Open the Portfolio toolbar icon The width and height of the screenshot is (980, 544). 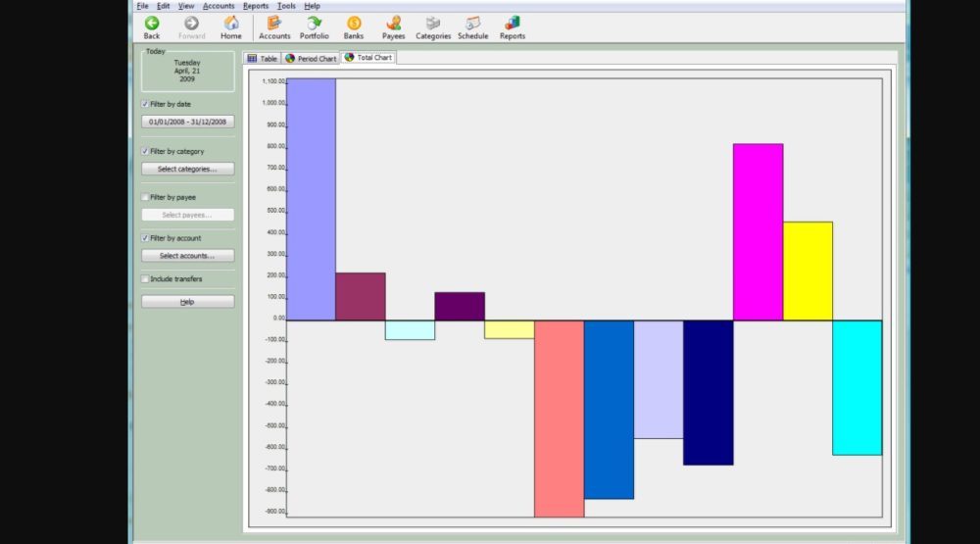click(x=315, y=23)
